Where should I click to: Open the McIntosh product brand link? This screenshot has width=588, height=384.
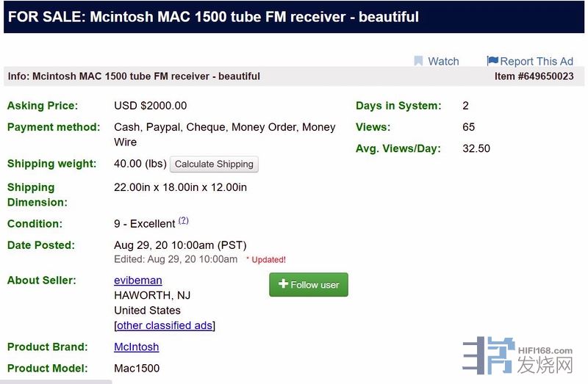point(136,347)
